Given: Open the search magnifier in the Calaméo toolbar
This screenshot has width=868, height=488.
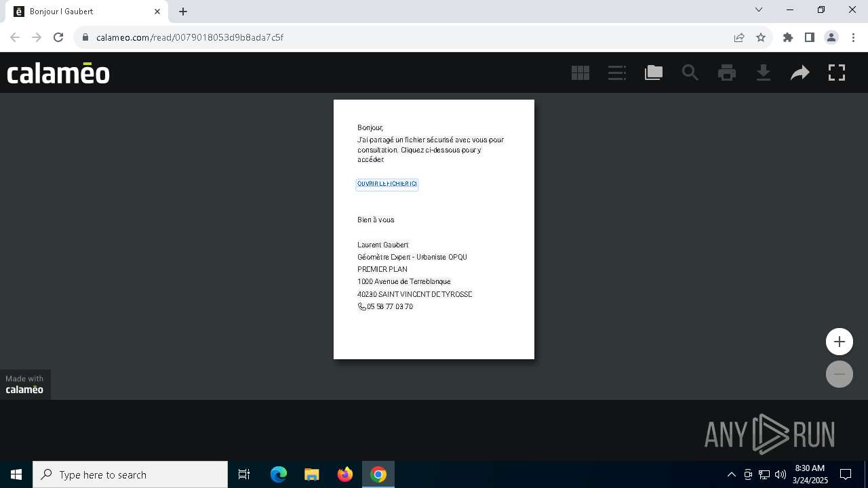Looking at the screenshot, I should 690,73.
